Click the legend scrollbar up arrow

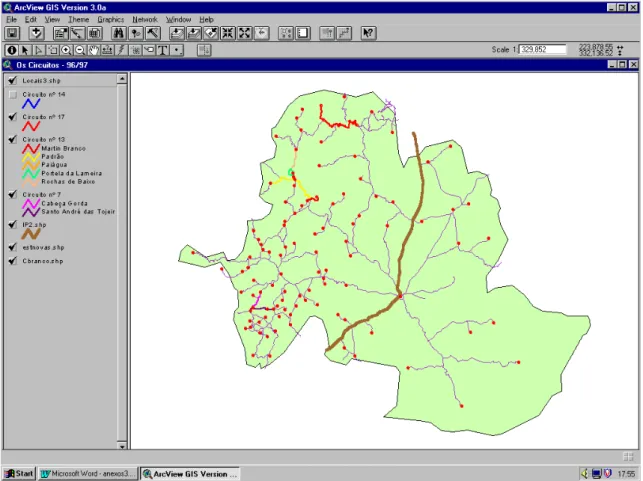[x=122, y=78]
